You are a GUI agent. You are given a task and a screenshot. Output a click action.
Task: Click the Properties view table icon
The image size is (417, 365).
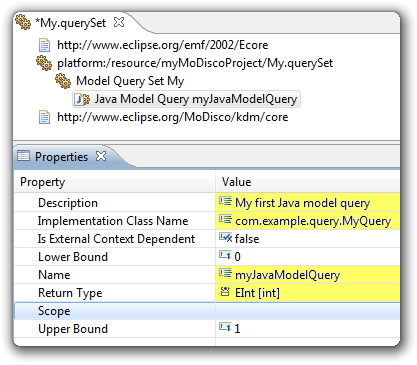click(x=23, y=156)
